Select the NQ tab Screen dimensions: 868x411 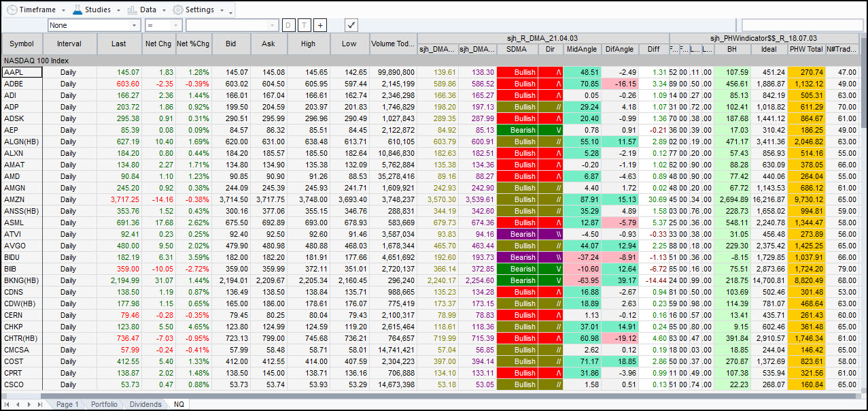[x=179, y=404]
